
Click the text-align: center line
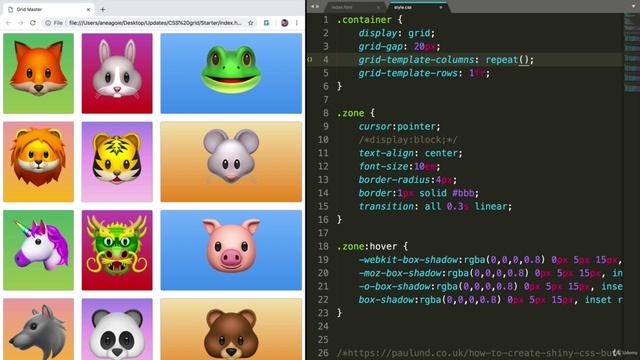(x=410, y=153)
